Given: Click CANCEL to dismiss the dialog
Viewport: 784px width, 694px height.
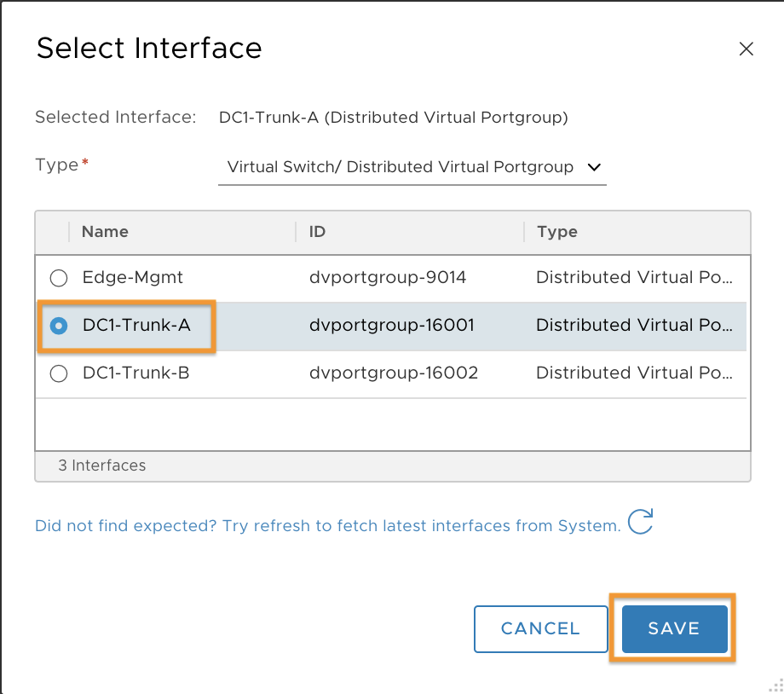Looking at the screenshot, I should [x=540, y=628].
